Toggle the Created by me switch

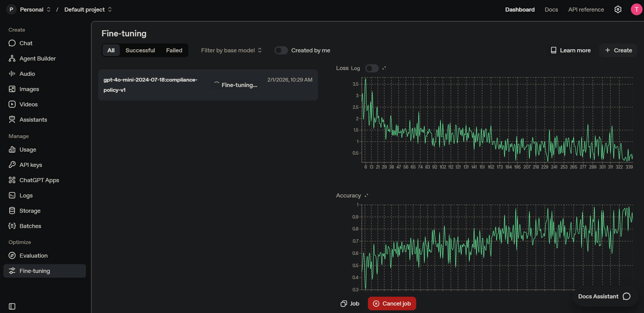[281, 50]
